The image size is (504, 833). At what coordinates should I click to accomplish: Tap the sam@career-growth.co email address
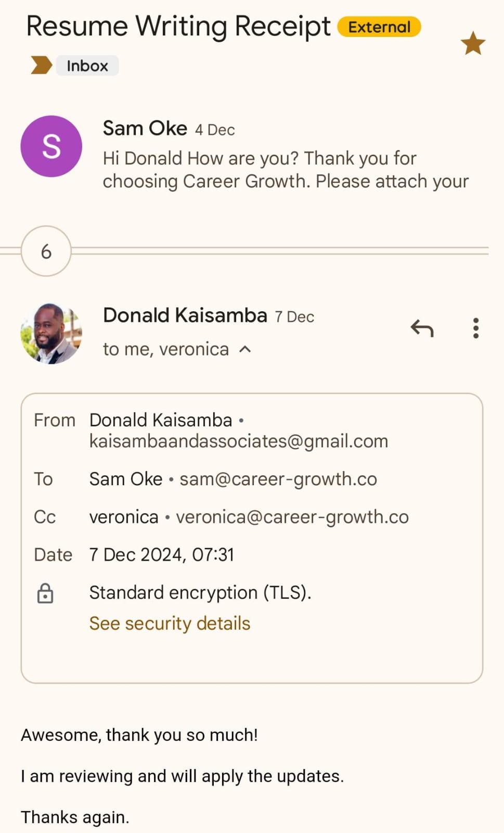click(278, 479)
